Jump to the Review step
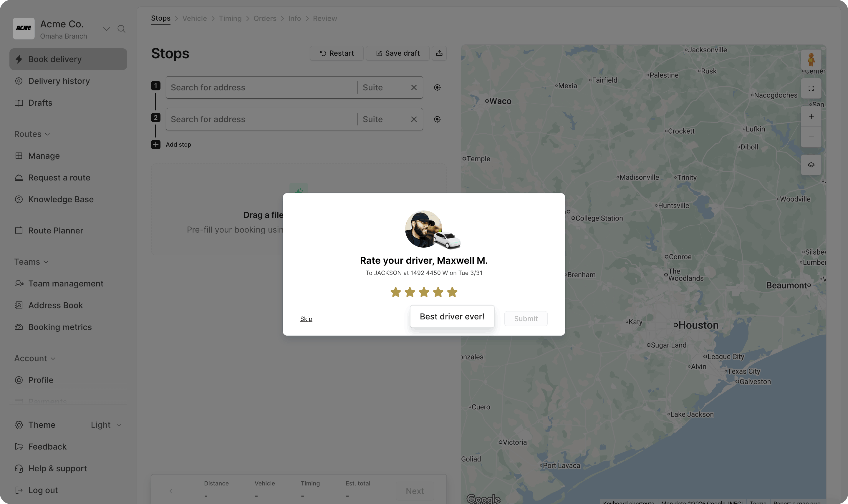The height and width of the screenshot is (504, 848). point(325,18)
